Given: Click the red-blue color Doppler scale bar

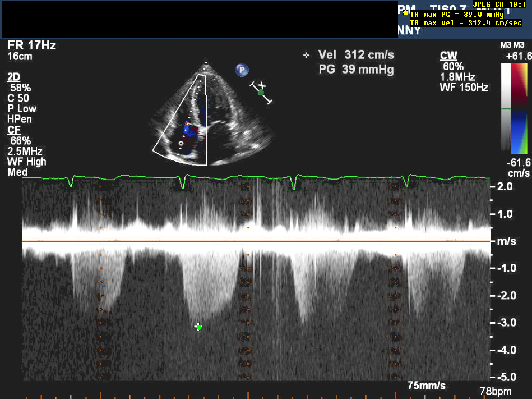Looking at the screenshot, I should tap(520, 108).
